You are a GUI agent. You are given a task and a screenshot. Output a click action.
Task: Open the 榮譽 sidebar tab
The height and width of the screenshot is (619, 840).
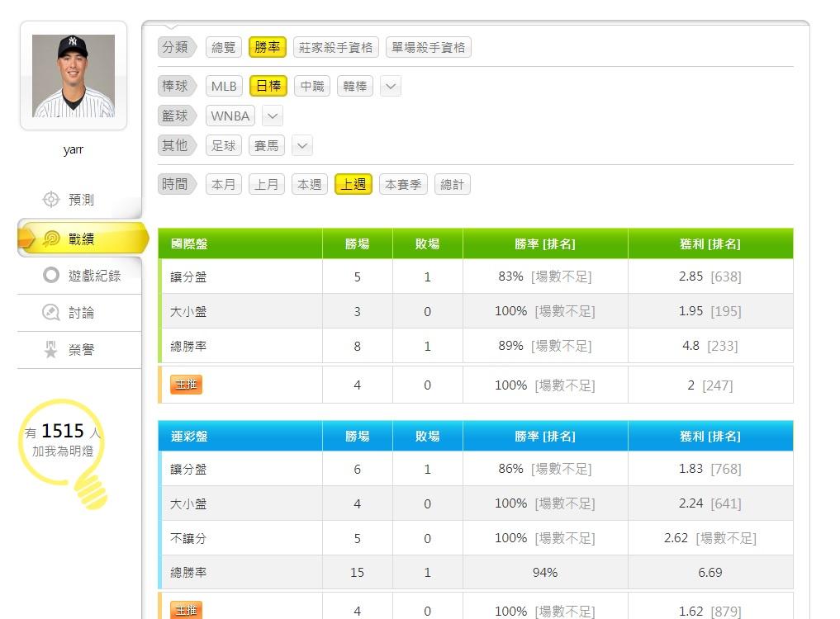pyautogui.click(x=79, y=350)
